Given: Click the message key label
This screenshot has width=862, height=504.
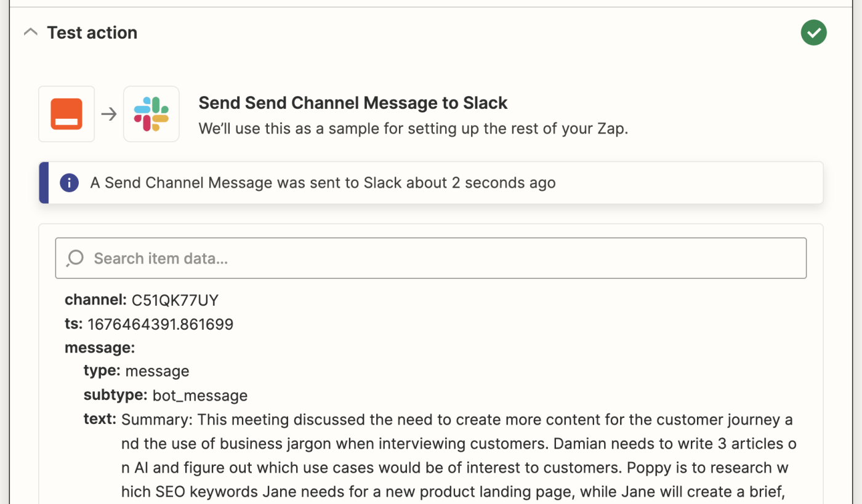Looking at the screenshot, I should pos(100,348).
